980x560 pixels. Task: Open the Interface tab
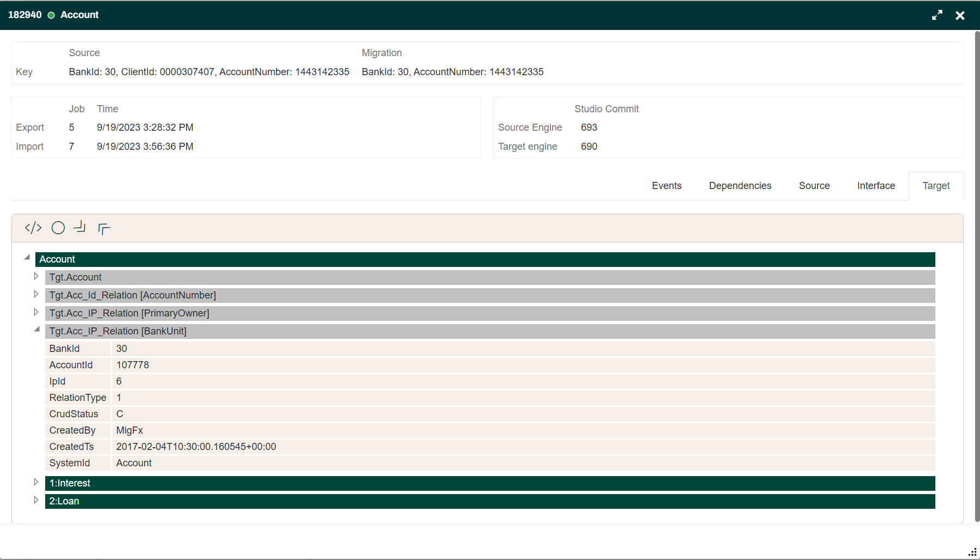[875, 186]
